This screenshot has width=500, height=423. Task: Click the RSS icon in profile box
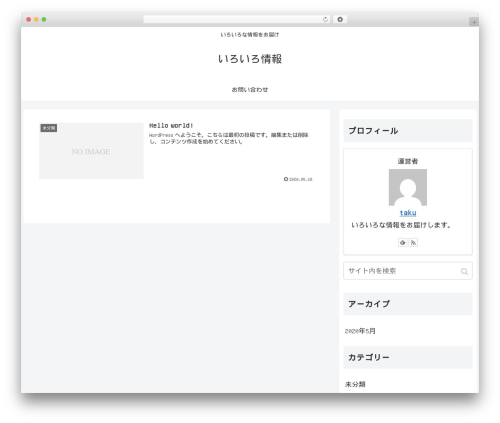[413, 242]
